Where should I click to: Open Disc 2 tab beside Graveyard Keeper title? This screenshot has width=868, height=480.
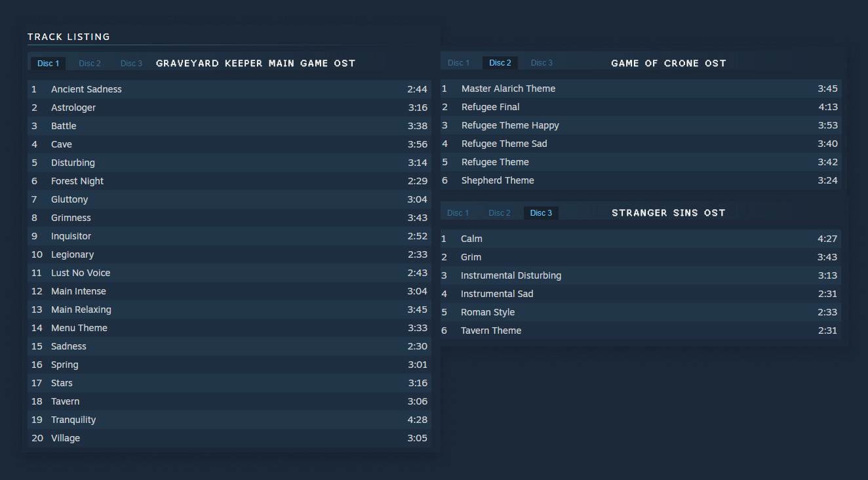[90, 64]
